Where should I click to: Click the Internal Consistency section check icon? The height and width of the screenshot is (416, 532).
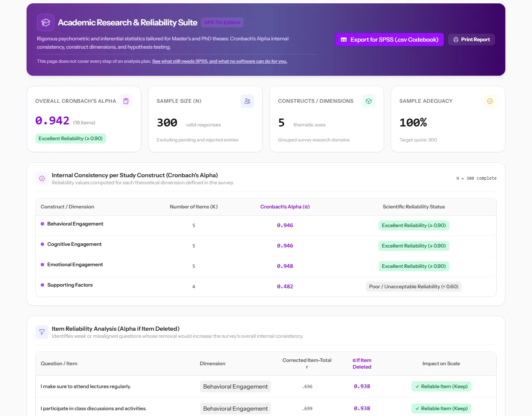click(x=42, y=178)
